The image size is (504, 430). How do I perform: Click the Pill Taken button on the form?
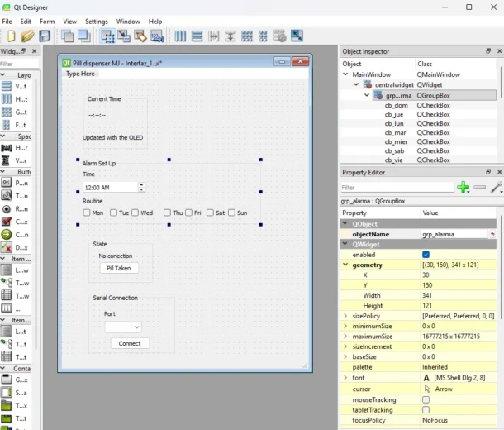click(x=119, y=268)
